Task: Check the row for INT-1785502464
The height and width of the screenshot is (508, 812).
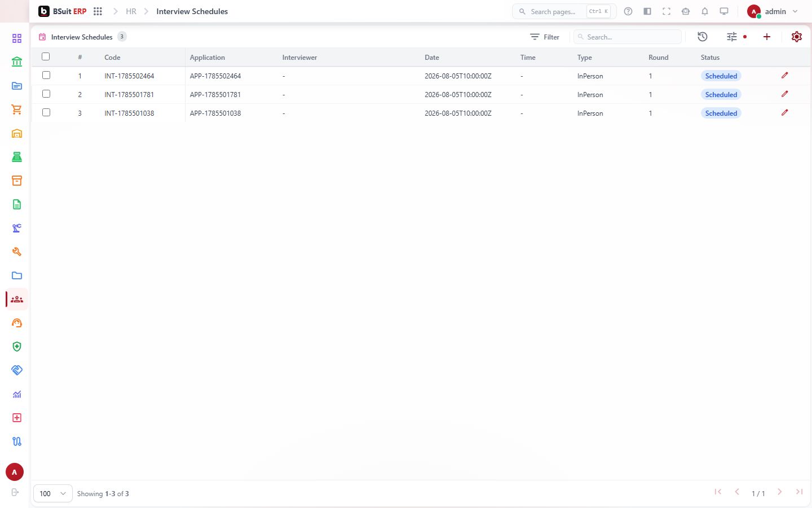Action: click(x=46, y=75)
